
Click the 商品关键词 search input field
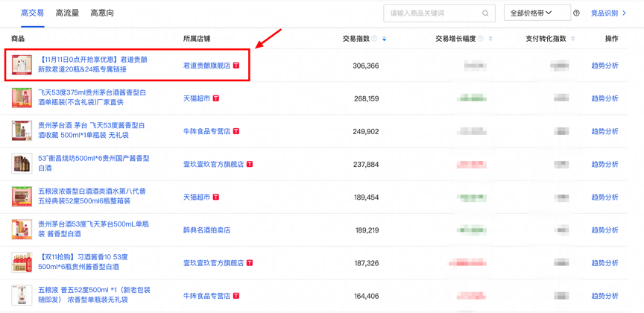point(432,13)
